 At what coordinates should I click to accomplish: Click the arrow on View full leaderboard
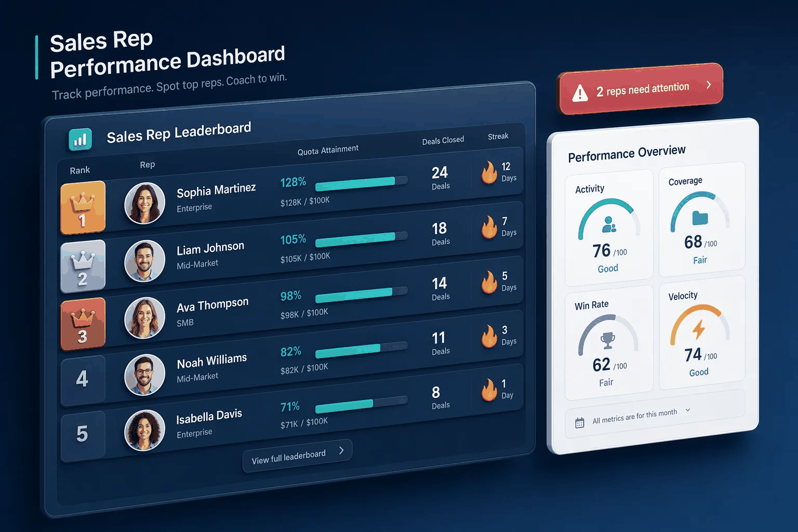point(341,450)
